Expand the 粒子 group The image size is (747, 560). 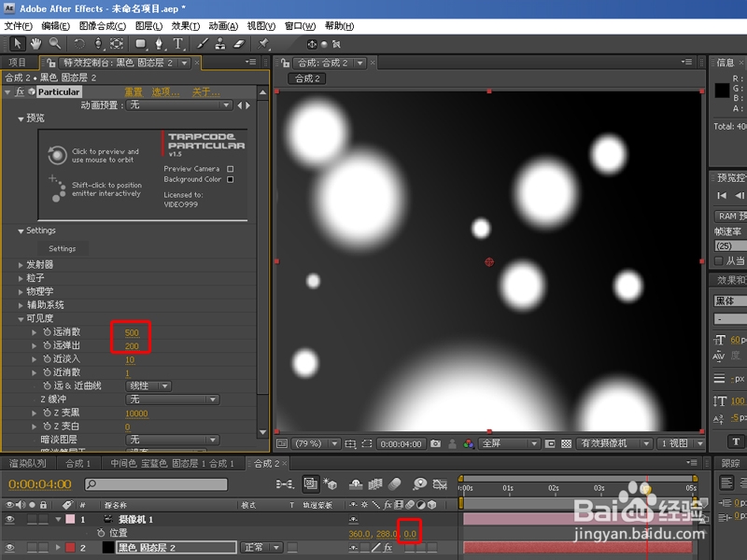click(21, 278)
